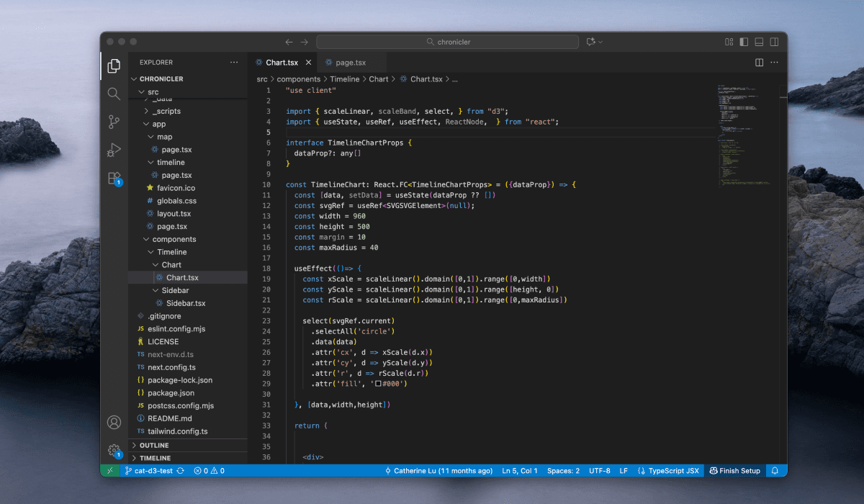Split the editor to the right
This screenshot has height=504, width=864.
(759, 63)
